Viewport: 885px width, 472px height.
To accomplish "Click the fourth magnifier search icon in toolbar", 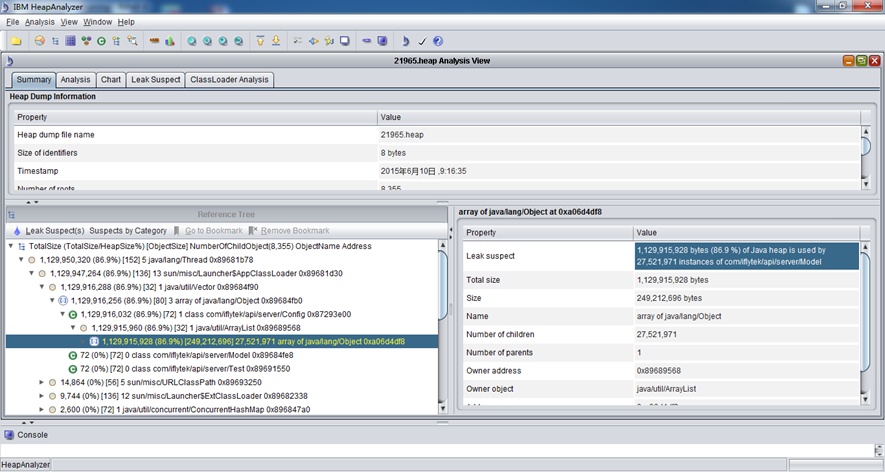I will [x=238, y=41].
